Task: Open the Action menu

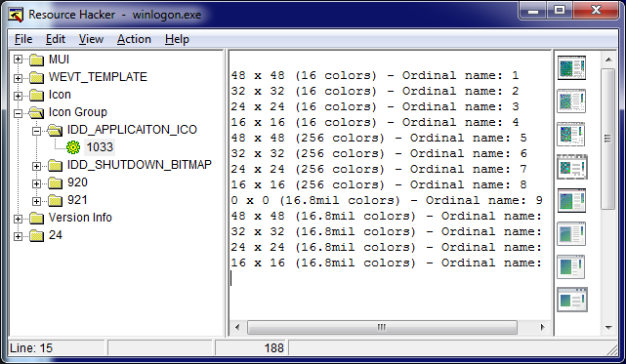Action: tap(134, 39)
